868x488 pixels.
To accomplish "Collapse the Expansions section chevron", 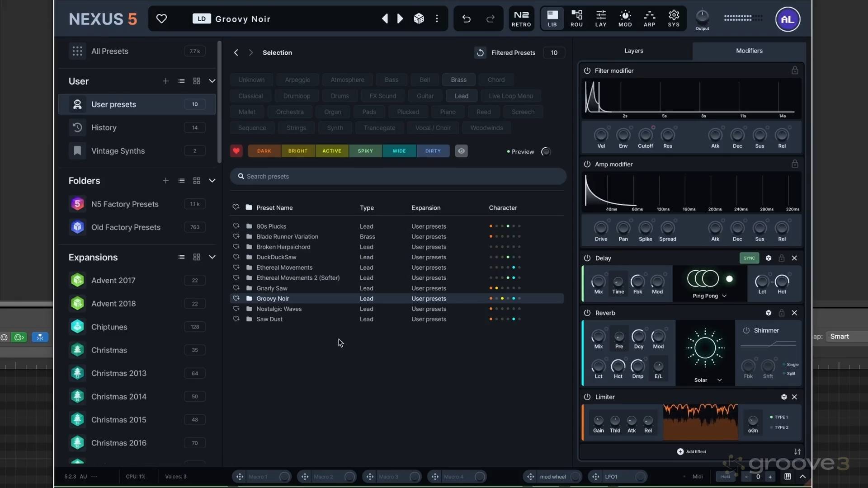I will pyautogui.click(x=212, y=257).
